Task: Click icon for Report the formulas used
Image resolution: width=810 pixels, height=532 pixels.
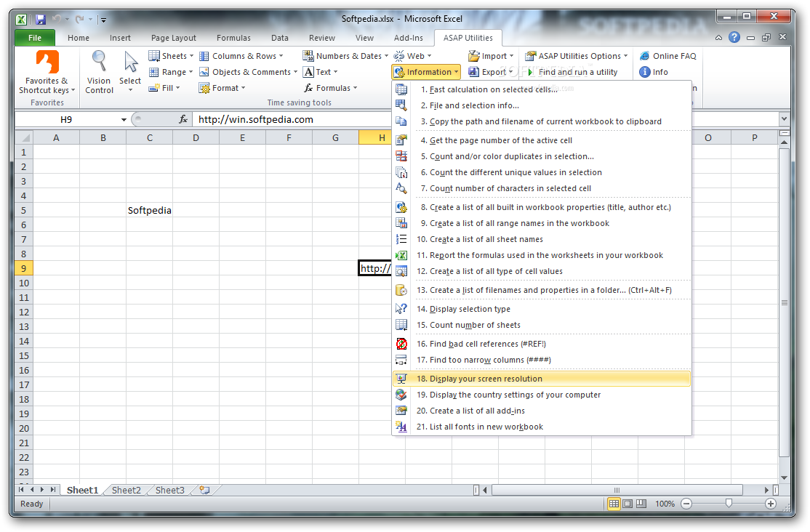Action: pyautogui.click(x=401, y=255)
